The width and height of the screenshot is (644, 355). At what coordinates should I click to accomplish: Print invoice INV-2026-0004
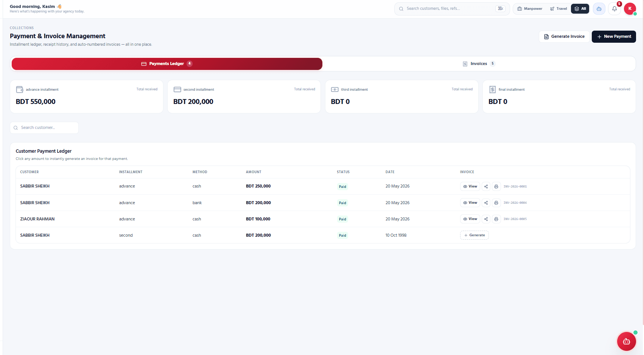496,203
